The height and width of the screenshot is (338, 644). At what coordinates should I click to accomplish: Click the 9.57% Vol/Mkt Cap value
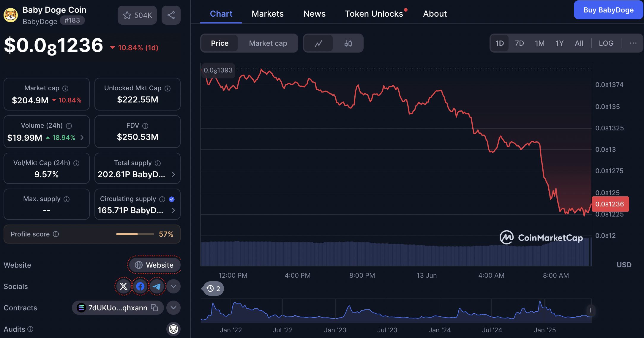click(46, 174)
